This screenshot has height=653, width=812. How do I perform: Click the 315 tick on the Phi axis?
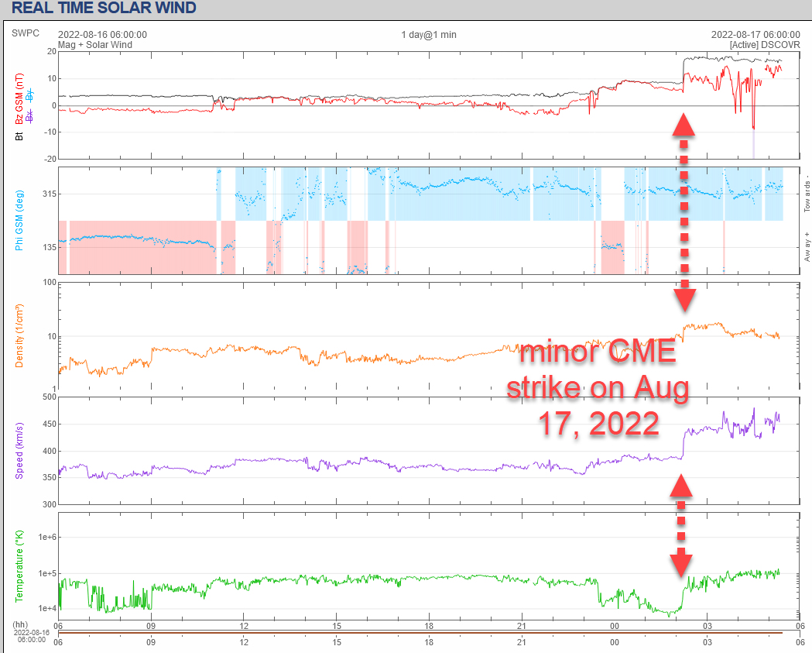tap(50, 194)
